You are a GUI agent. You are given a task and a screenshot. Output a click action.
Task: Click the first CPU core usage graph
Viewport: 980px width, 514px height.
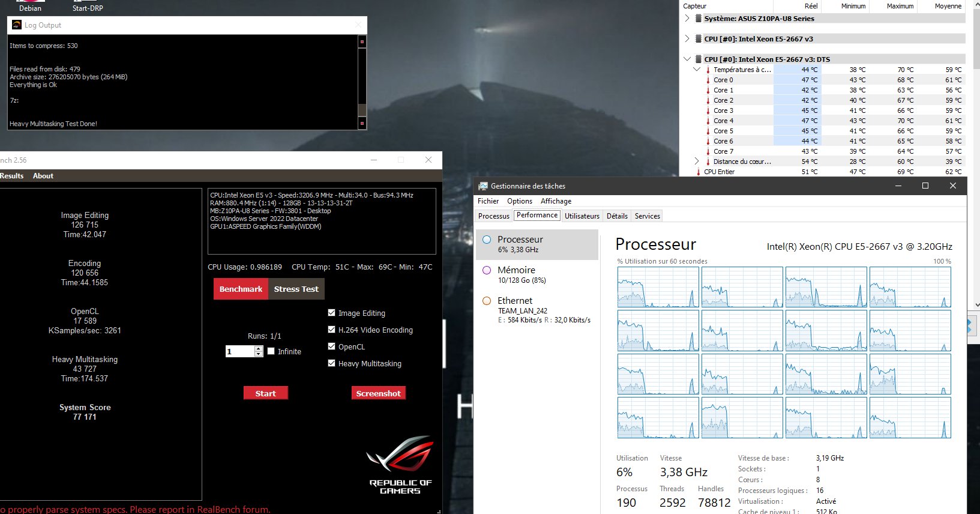click(658, 287)
